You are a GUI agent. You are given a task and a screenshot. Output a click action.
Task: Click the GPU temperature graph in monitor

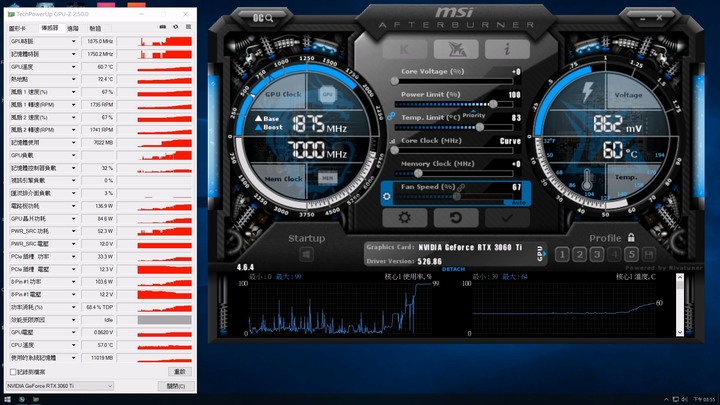564,308
